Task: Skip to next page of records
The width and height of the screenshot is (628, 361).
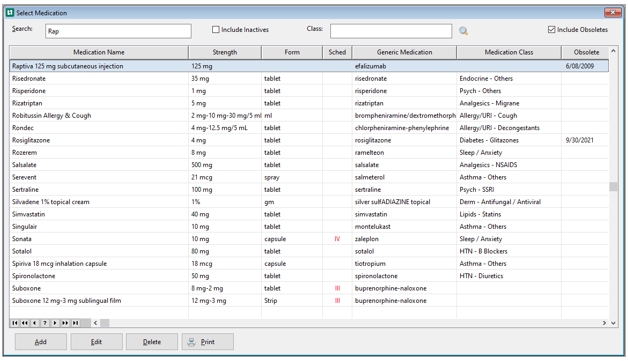Action: click(65, 323)
